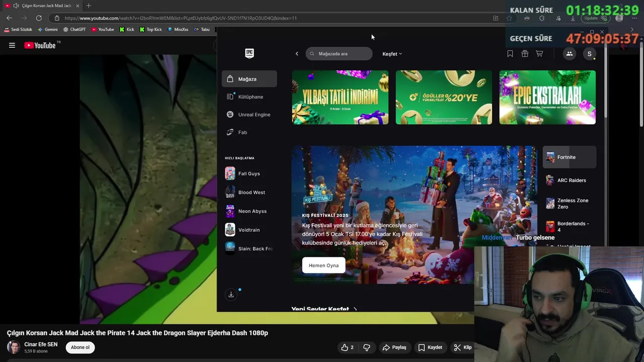
Task: Subscribe with the Abone ol button
Action: pyautogui.click(x=80, y=347)
